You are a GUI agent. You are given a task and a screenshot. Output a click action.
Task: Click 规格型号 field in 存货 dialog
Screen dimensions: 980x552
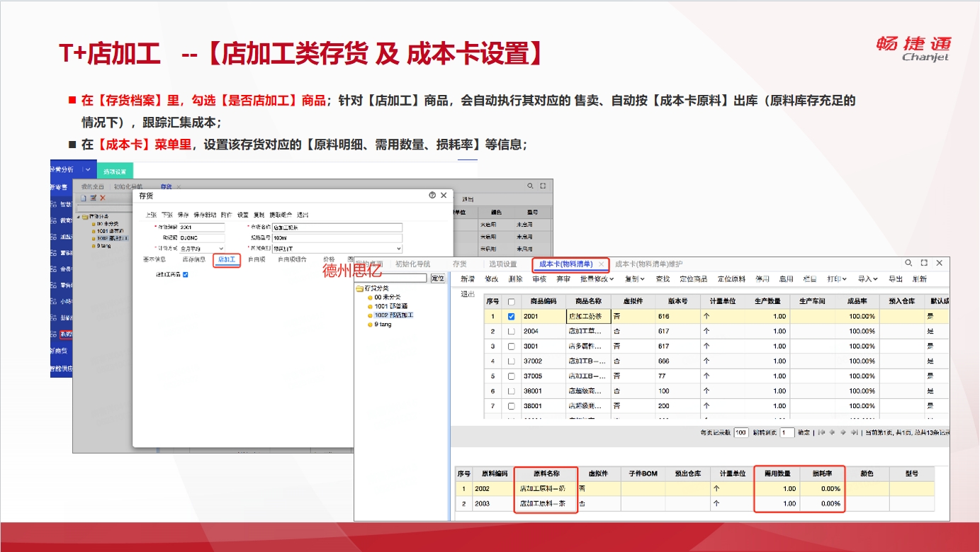[x=337, y=238]
